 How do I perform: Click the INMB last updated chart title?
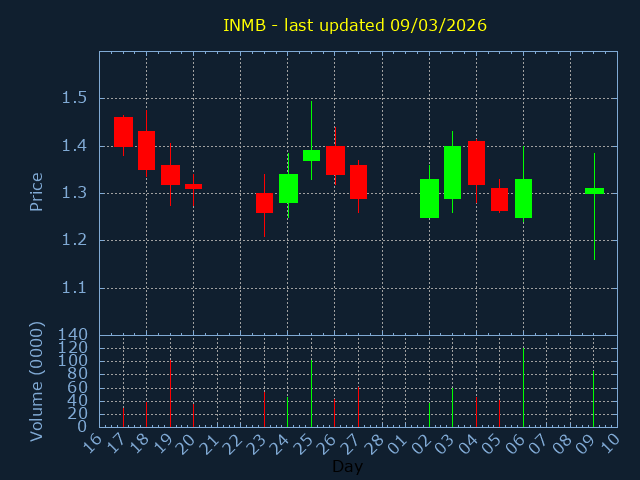[354, 25]
